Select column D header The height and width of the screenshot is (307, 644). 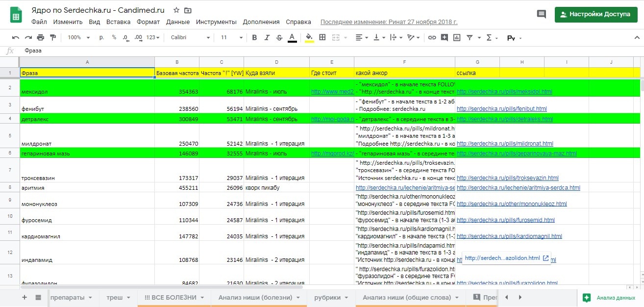click(276, 62)
